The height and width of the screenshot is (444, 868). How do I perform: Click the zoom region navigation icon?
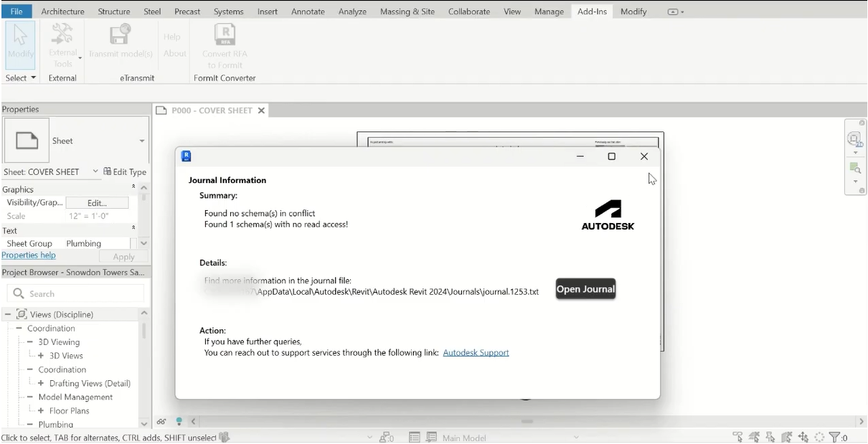coord(854,168)
